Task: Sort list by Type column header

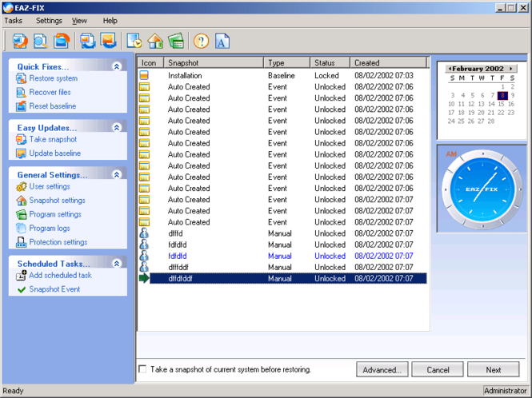Action: (x=287, y=62)
